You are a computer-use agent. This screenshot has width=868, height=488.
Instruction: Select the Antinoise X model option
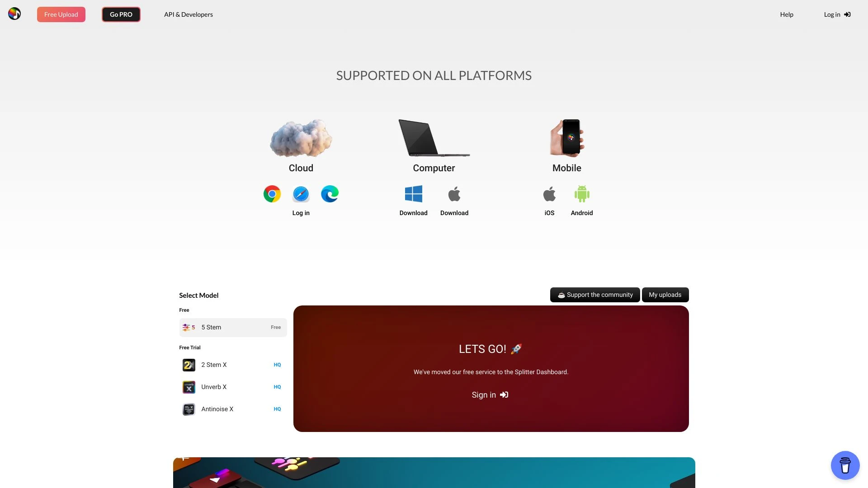pos(232,409)
